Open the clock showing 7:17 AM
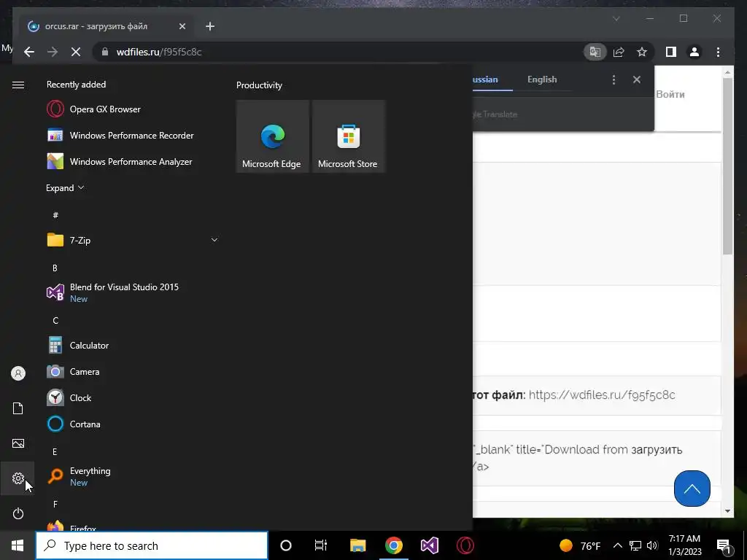 click(684, 545)
